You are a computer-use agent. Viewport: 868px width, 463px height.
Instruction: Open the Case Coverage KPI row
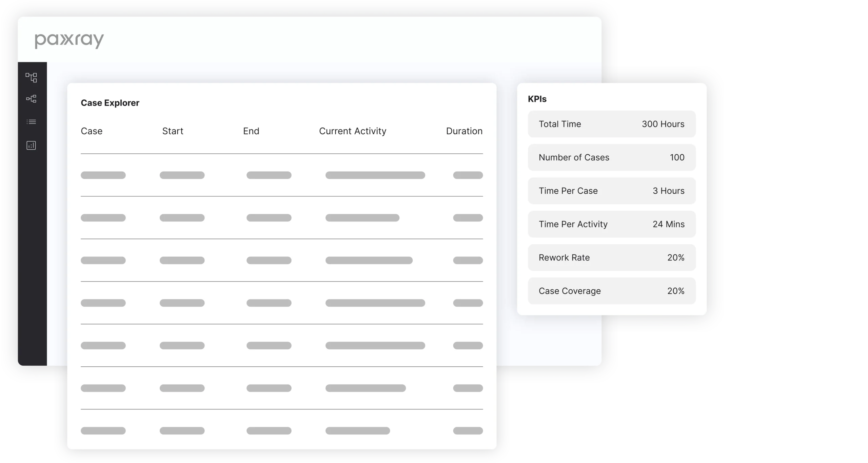tap(611, 291)
